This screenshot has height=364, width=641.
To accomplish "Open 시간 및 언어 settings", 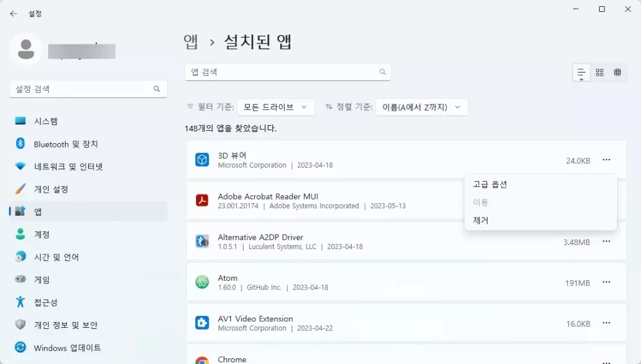I will pyautogui.click(x=88, y=257).
